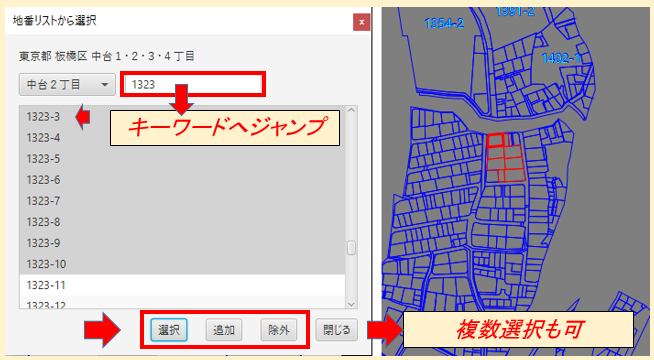The height and width of the screenshot is (360, 654).
Task: Close the 地番リストから選択 dialog
Action: tap(361, 22)
